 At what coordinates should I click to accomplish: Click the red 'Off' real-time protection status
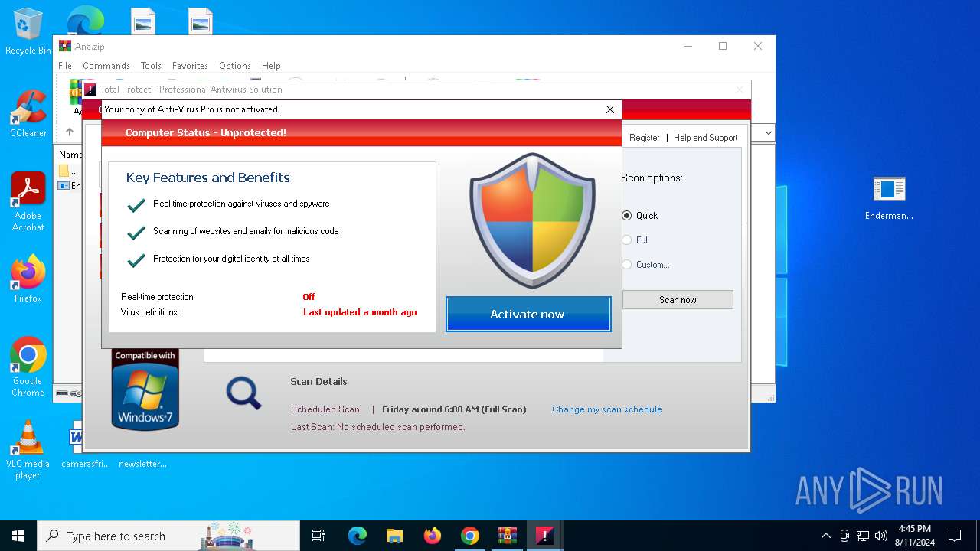click(309, 297)
